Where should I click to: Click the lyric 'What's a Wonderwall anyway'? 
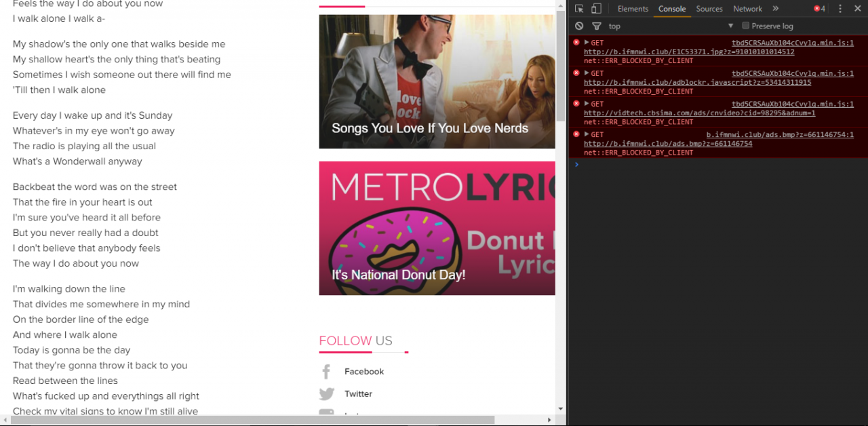click(77, 161)
